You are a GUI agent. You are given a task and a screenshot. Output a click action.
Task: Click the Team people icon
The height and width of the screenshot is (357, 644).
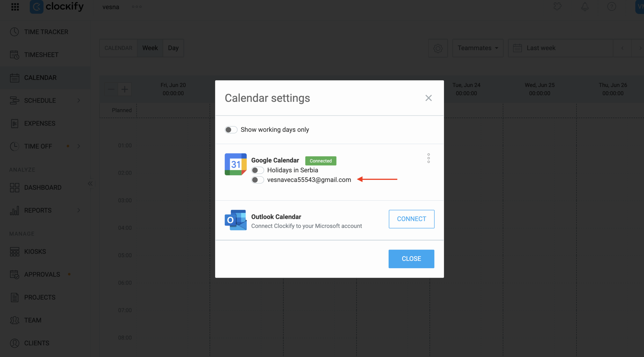[15, 320]
